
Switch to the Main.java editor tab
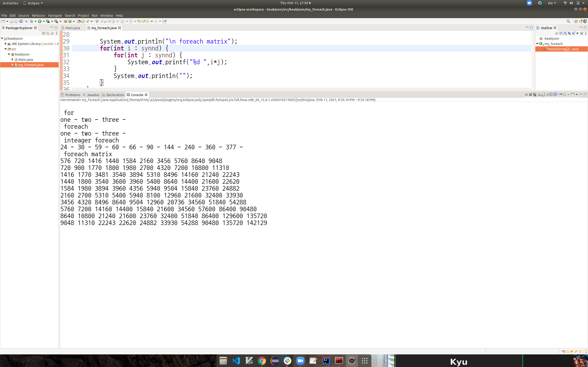click(x=72, y=28)
